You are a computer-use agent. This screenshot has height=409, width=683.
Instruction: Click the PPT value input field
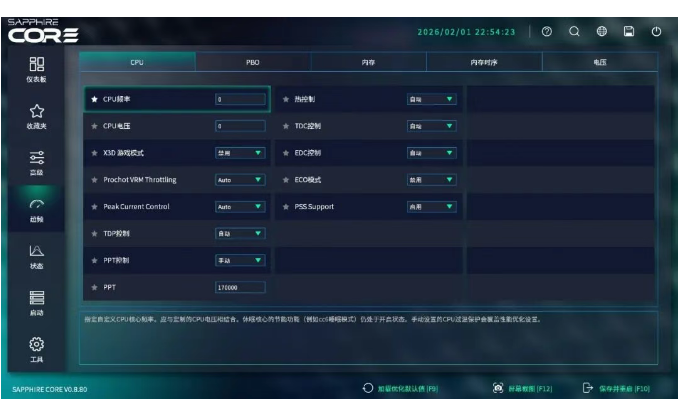[240, 287]
